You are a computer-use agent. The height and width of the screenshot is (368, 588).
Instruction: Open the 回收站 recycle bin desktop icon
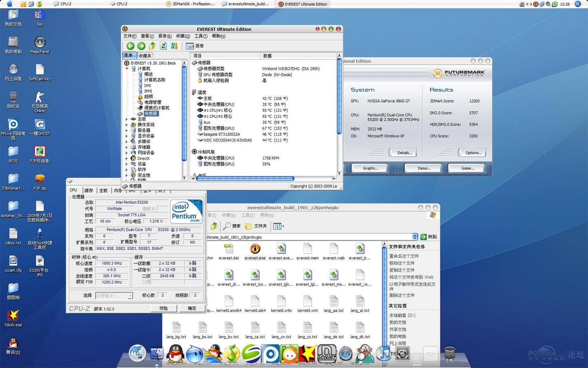[x=13, y=97]
